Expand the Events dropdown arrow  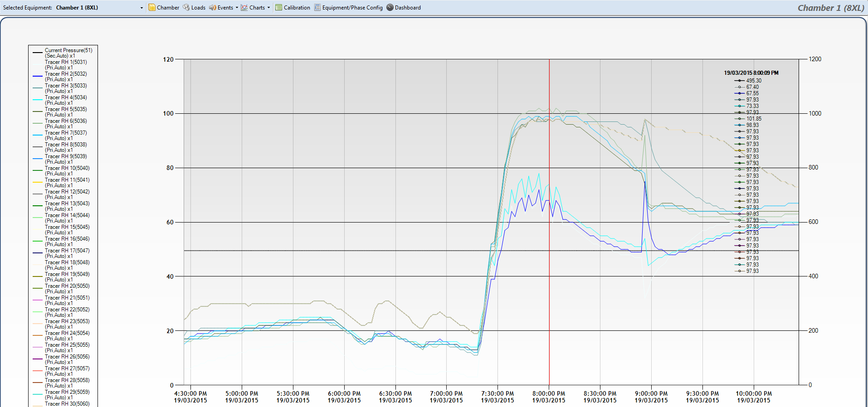point(237,8)
